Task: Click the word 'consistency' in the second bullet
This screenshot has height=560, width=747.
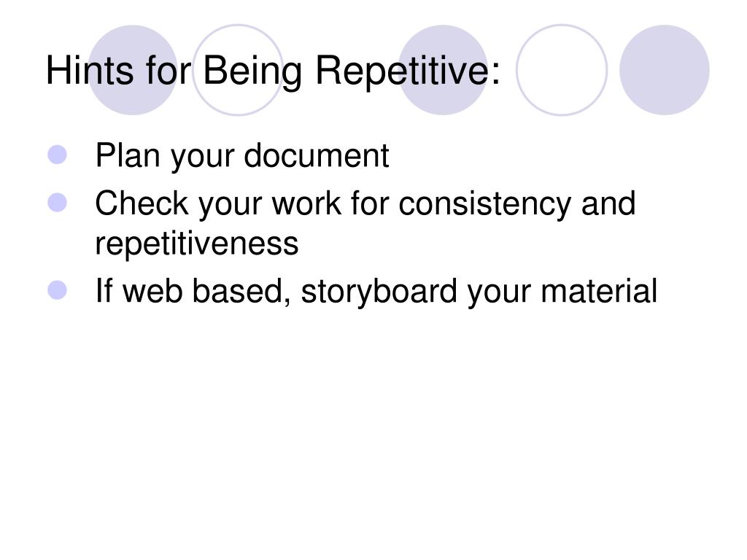Action: point(484,204)
